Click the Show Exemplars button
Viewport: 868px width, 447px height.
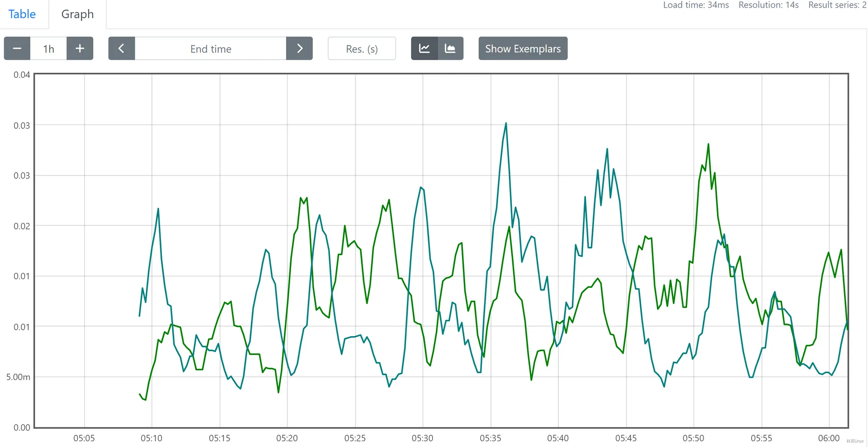point(523,48)
